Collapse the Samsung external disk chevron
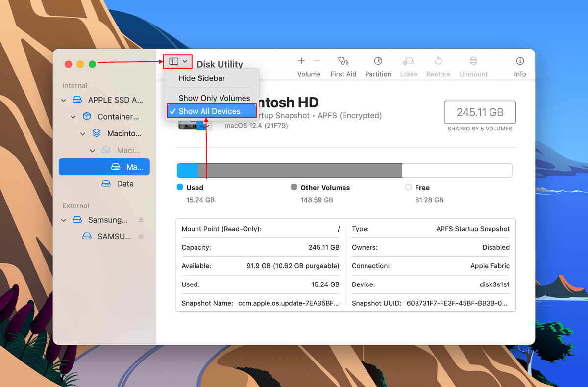The width and height of the screenshot is (588, 387). [x=64, y=220]
